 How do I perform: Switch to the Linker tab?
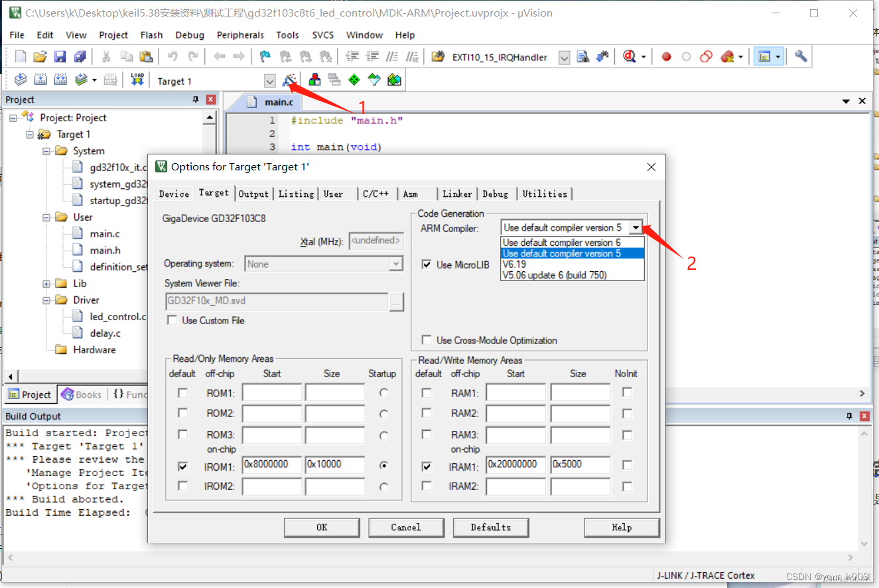click(x=457, y=194)
